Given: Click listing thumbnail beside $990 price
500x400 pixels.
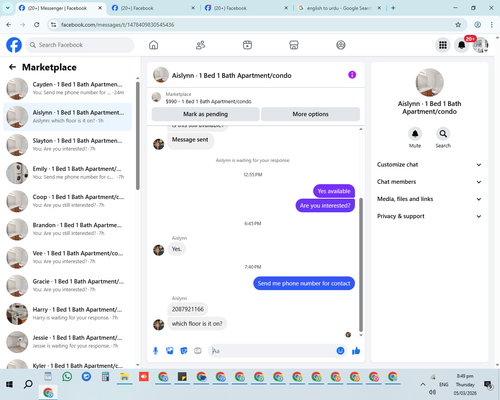Looking at the screenshot, I should (156, 98).
